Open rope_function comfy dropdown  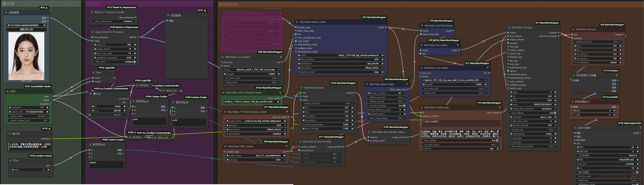point(533,134)
